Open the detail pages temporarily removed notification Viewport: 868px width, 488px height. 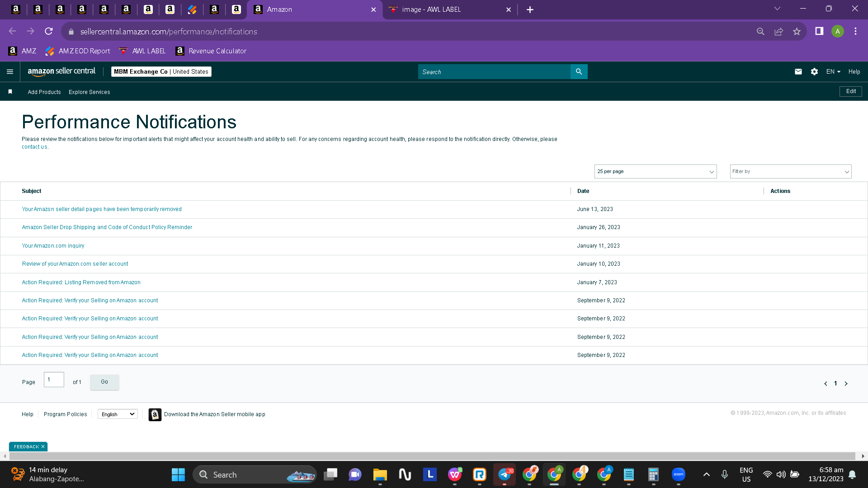[102, 209]
